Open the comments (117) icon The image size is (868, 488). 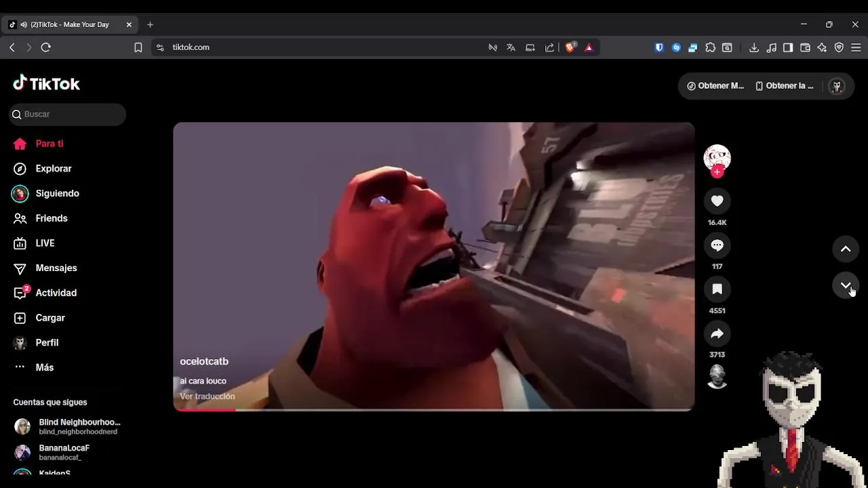tap(717, 245)
